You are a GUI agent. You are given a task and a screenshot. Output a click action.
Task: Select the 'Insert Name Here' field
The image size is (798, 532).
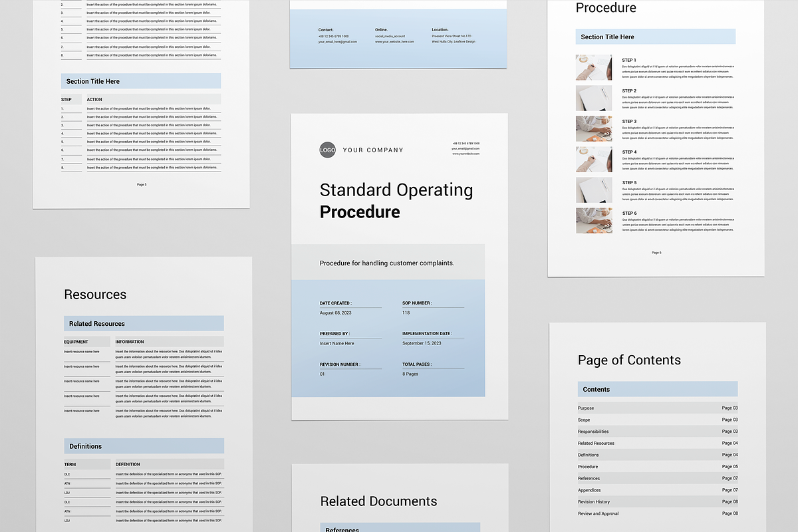(x=337, y=344)
